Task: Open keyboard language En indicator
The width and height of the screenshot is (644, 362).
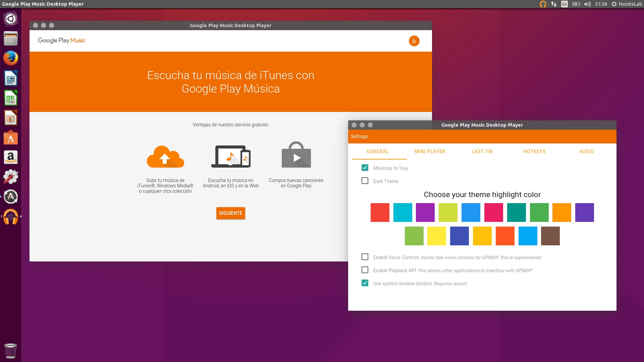Action: click(x=565, y=4)
